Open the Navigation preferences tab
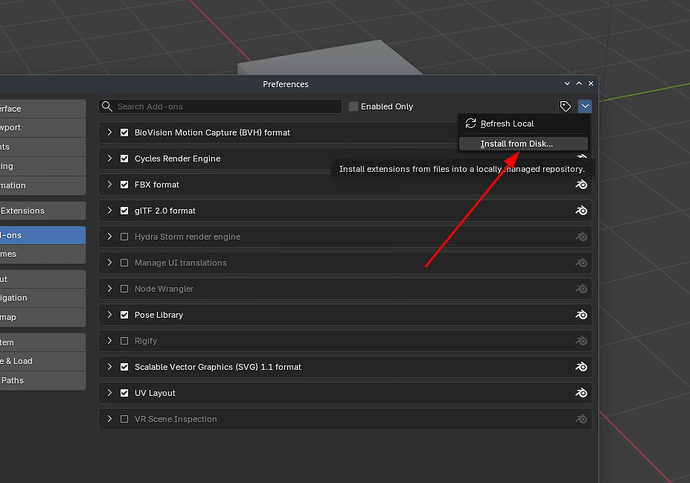Image resolution: width=690 pixels, height=483 pixels. [x=43, y=298]
